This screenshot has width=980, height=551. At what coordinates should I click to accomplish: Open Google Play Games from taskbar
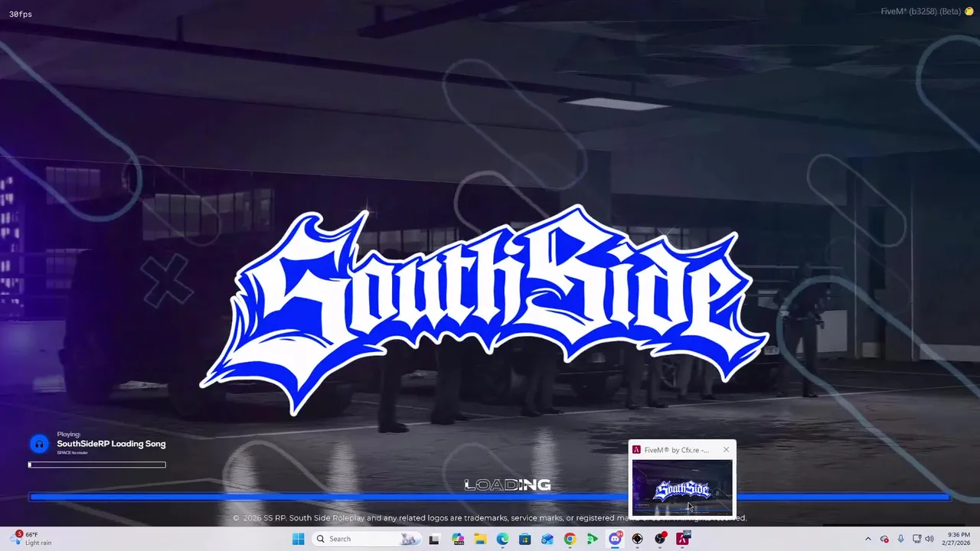click(x=592, y=539)
